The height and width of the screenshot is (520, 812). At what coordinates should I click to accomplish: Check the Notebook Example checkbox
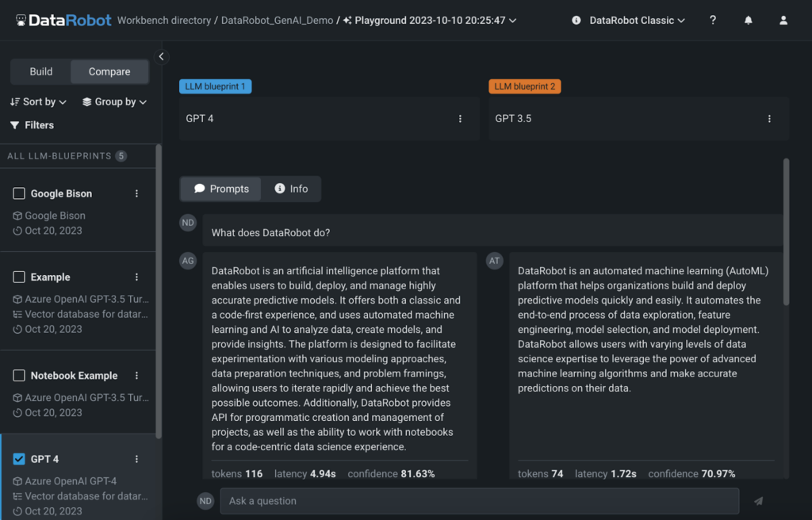pos(19,376)
